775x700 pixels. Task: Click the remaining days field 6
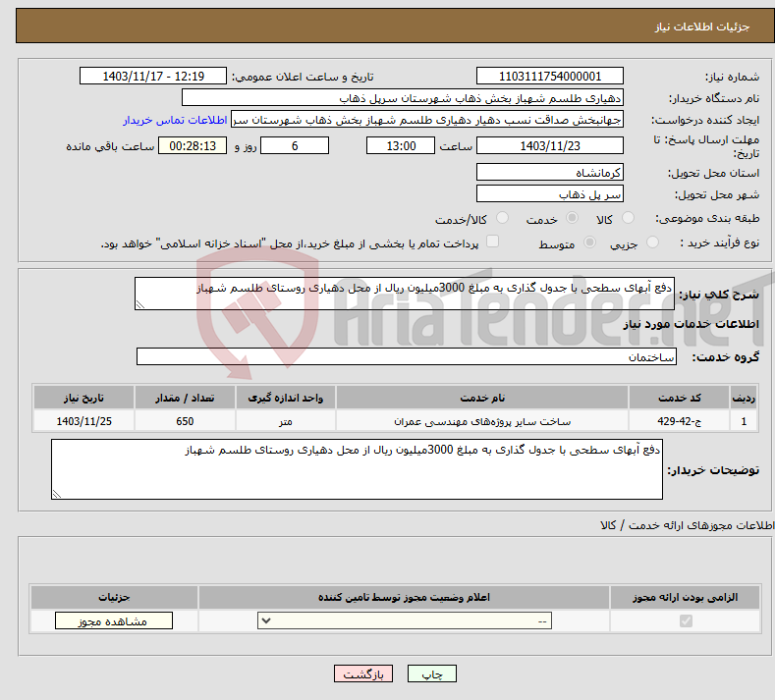[295, 145]
